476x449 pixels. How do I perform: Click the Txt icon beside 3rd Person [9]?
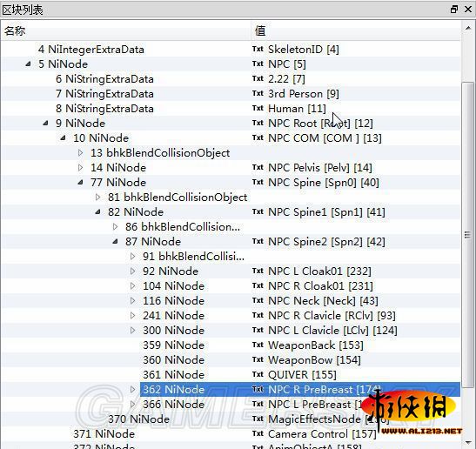[258, 93]
